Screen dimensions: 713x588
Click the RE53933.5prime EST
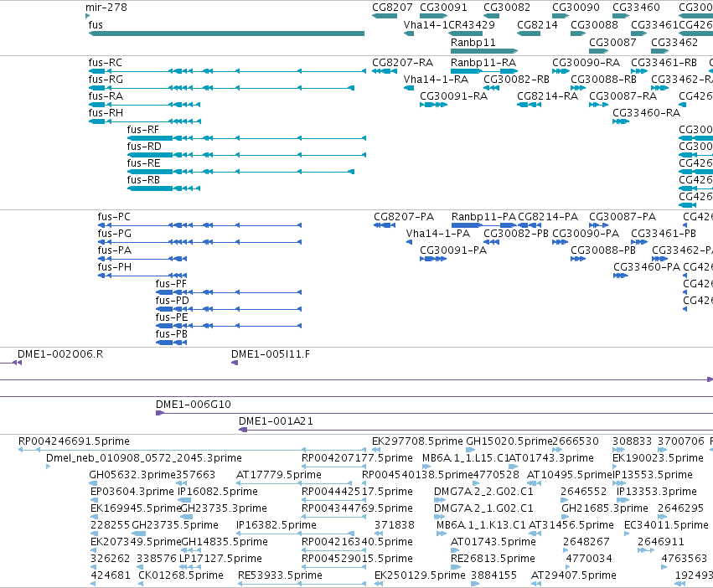click(x=302, y=584)
